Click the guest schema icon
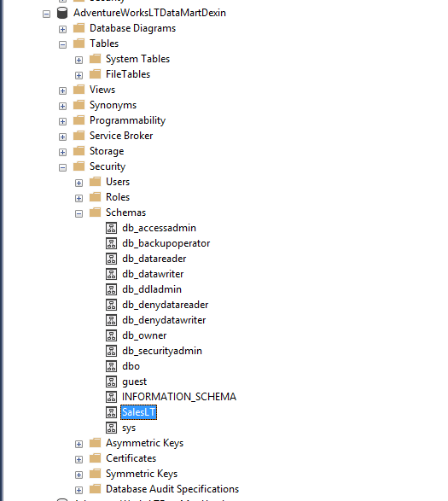This screenshot has height=501, width=448. (111, 382)
